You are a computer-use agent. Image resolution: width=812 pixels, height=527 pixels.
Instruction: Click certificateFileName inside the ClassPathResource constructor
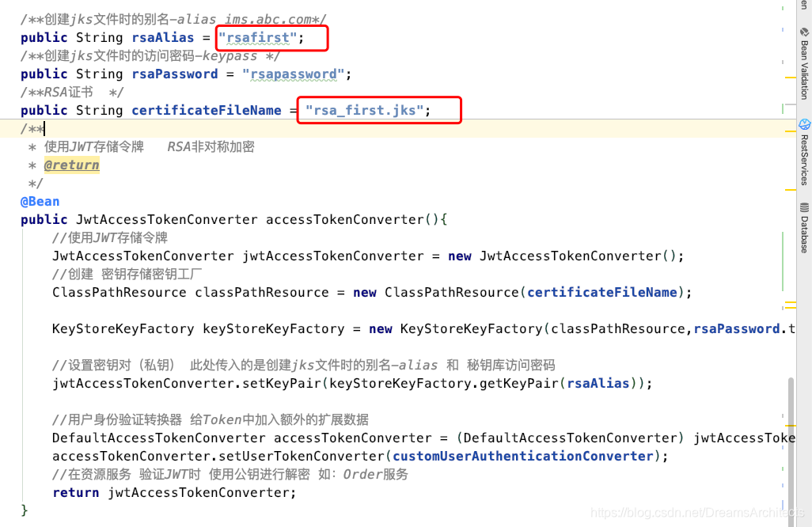(x=602, y=293)
